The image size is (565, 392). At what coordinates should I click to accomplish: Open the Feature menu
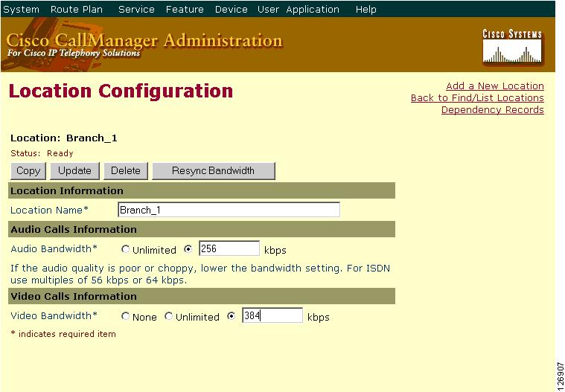coord(185,10)
